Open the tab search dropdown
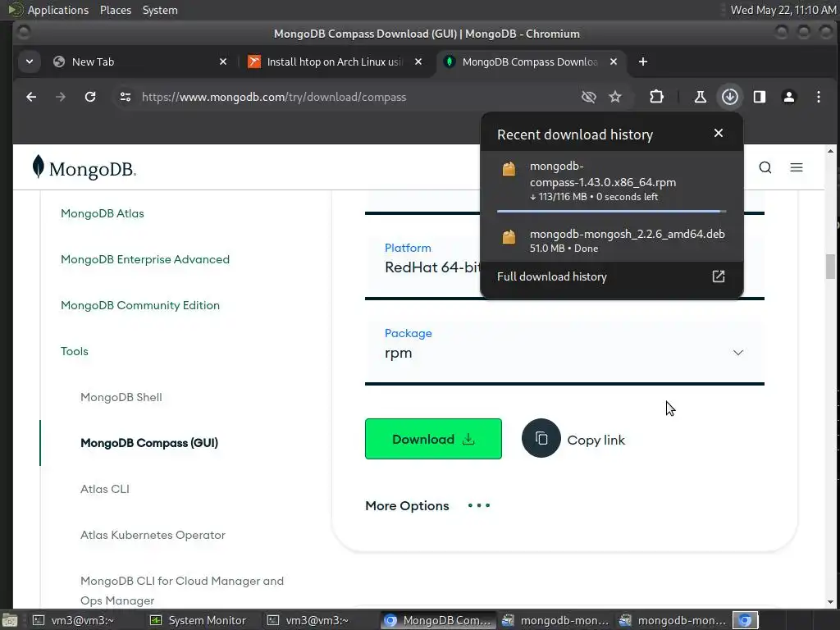Screen dimensions: 840x630 (x=30, y=62)
